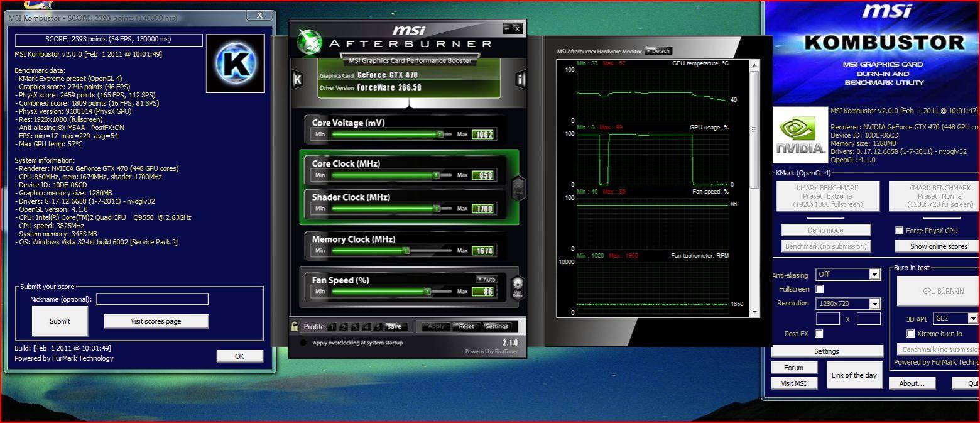Start the GPU BURN-IN test
This screenshot has height=423, width=980.
click(938, 291)
